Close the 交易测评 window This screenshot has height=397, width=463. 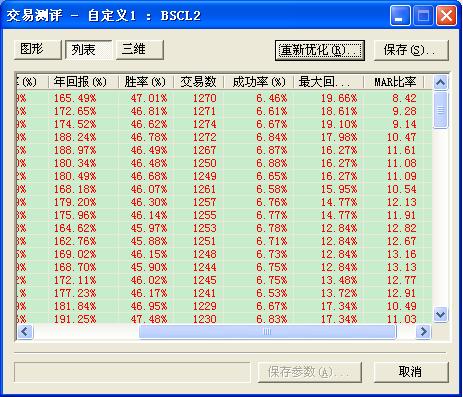446,16
